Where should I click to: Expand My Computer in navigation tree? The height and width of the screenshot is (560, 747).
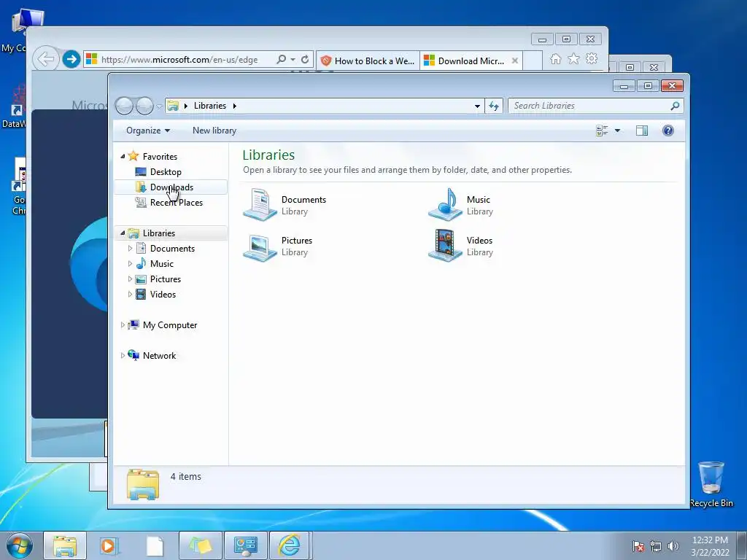[123, 324]
